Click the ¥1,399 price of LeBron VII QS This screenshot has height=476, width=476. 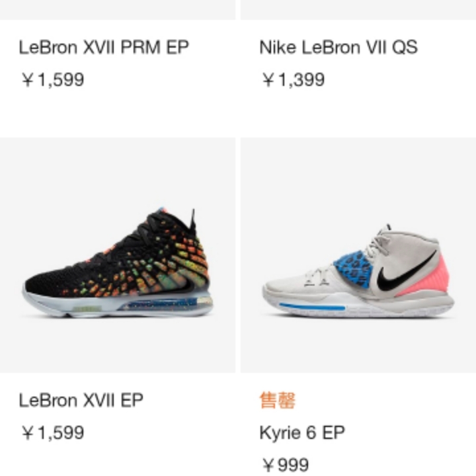coord(294,80)
